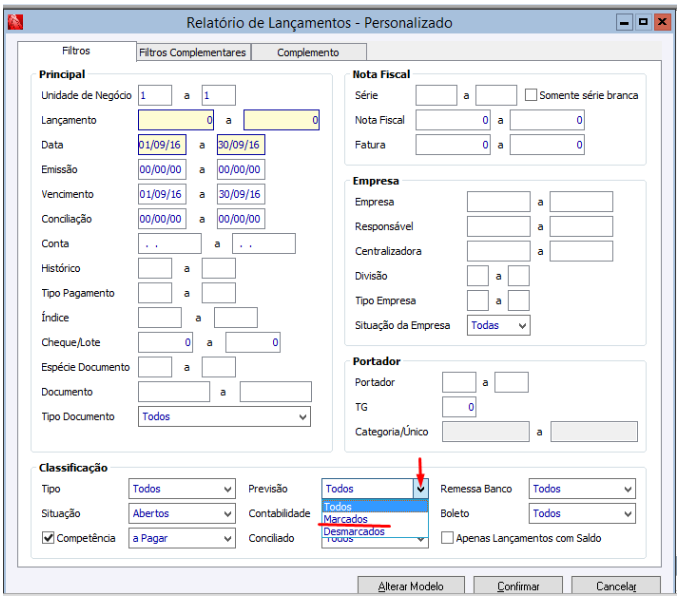Click the Tipo Empresa start field
The image size is (681, 596).
[x=478, y=301]
